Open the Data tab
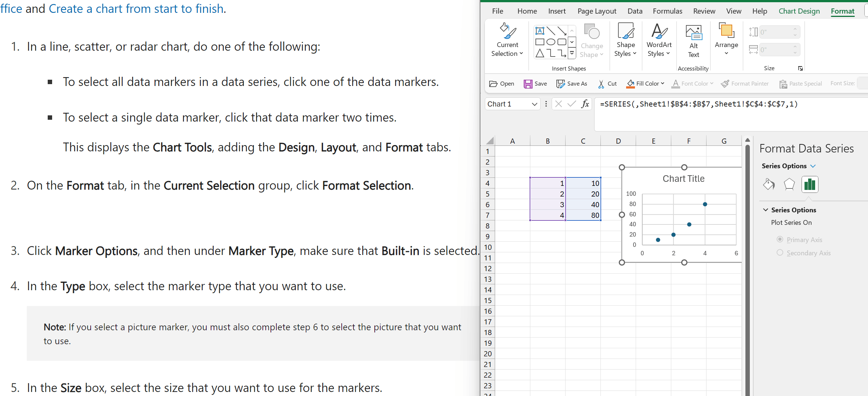 (x=635, y=11)
